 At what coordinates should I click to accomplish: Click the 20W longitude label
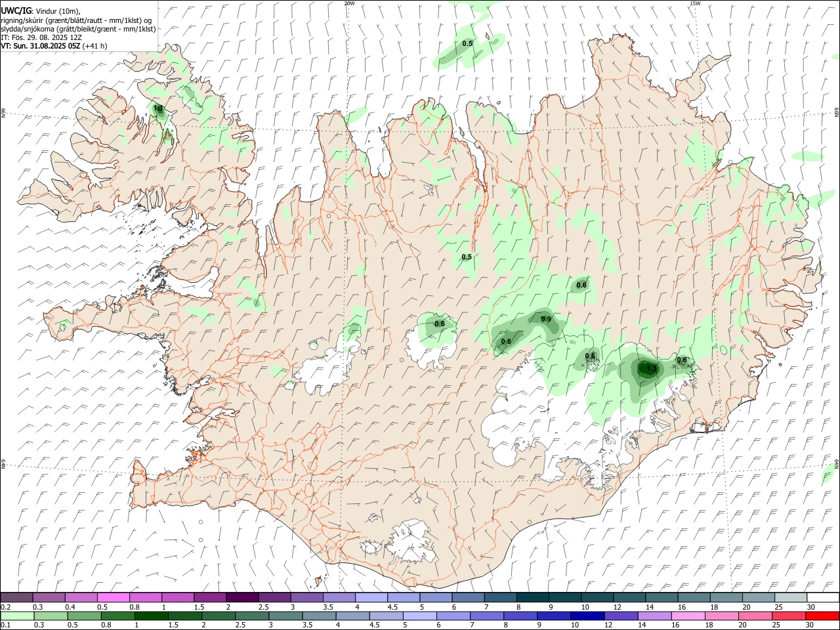click(349, 3)
